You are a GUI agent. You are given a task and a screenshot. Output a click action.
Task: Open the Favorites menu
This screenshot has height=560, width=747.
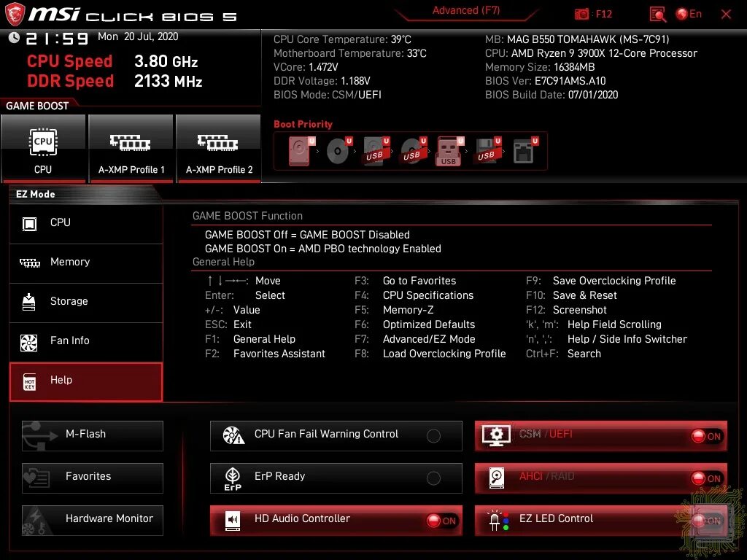click(x=93, y=478)
